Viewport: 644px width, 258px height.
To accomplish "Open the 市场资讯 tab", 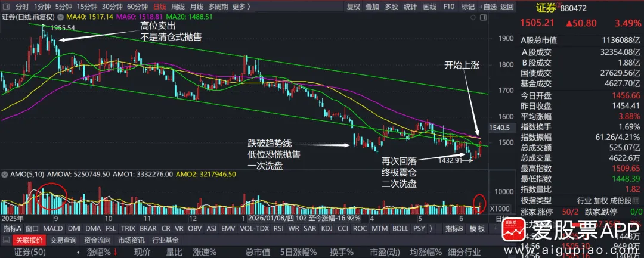I will point(131,240).
